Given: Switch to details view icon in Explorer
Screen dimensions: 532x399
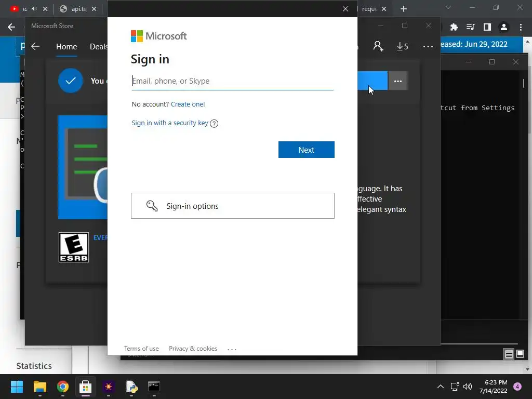Looking at the screenshot, I should point(509,354).
